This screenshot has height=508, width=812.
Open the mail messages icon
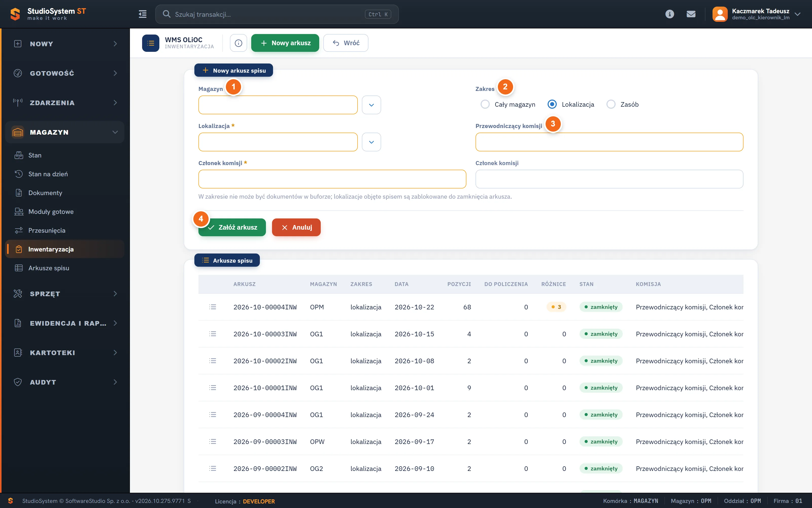[691, 14]
